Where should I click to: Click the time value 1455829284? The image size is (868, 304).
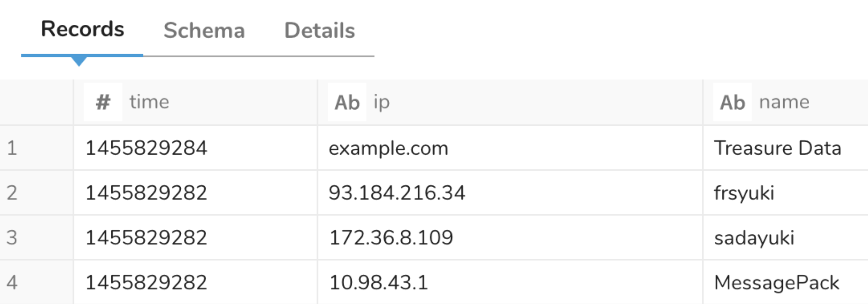[x=146, y=148]
